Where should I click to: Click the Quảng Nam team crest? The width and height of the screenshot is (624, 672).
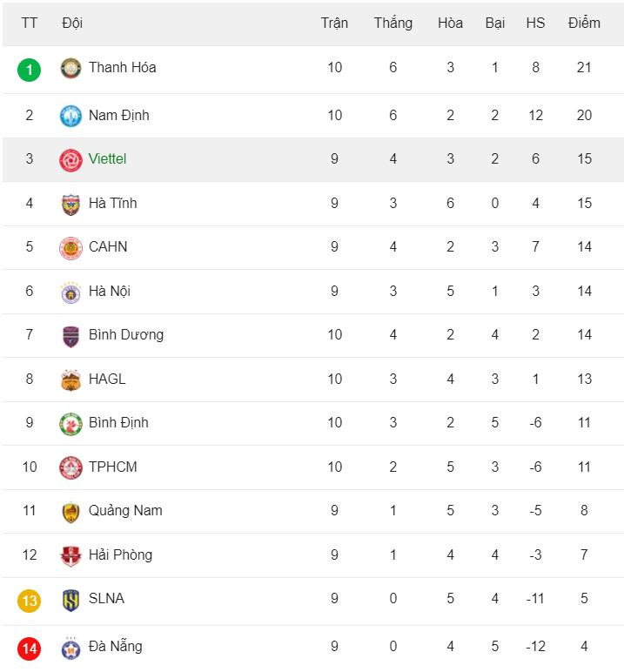pyautogui.click(x=70, y=511)
